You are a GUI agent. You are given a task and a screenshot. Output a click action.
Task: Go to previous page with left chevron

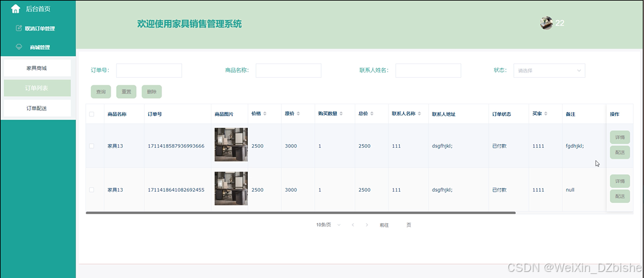(x=352, y=225)
